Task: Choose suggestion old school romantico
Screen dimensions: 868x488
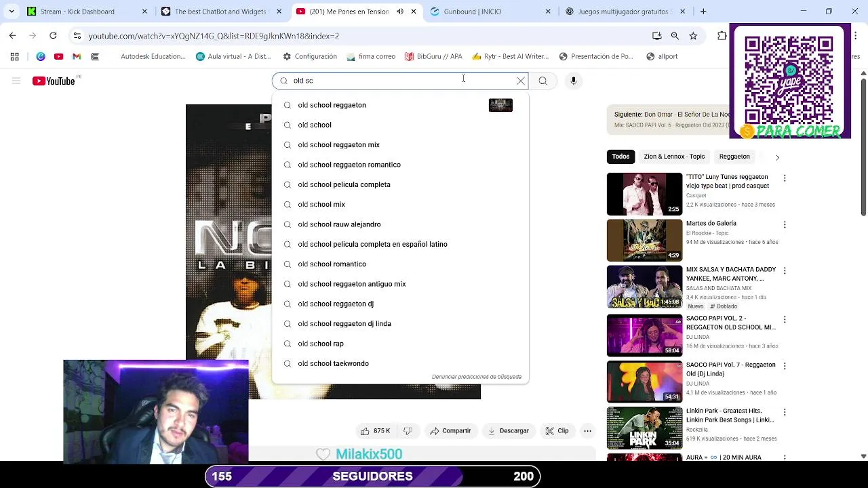Action: pos(400,264)
